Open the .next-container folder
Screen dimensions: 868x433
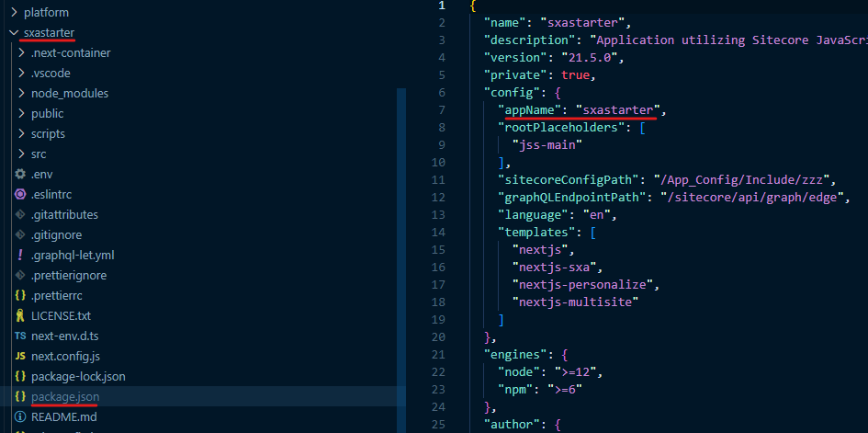click(71, 52)
